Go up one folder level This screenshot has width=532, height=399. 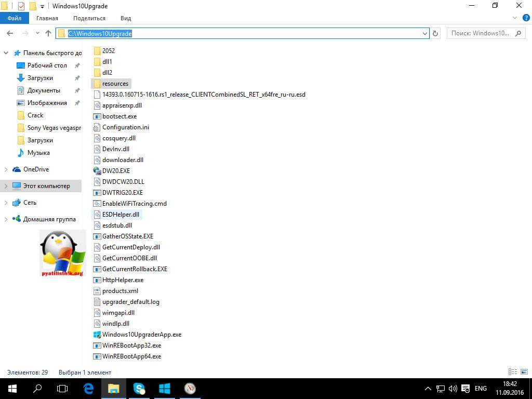(48, 33)
